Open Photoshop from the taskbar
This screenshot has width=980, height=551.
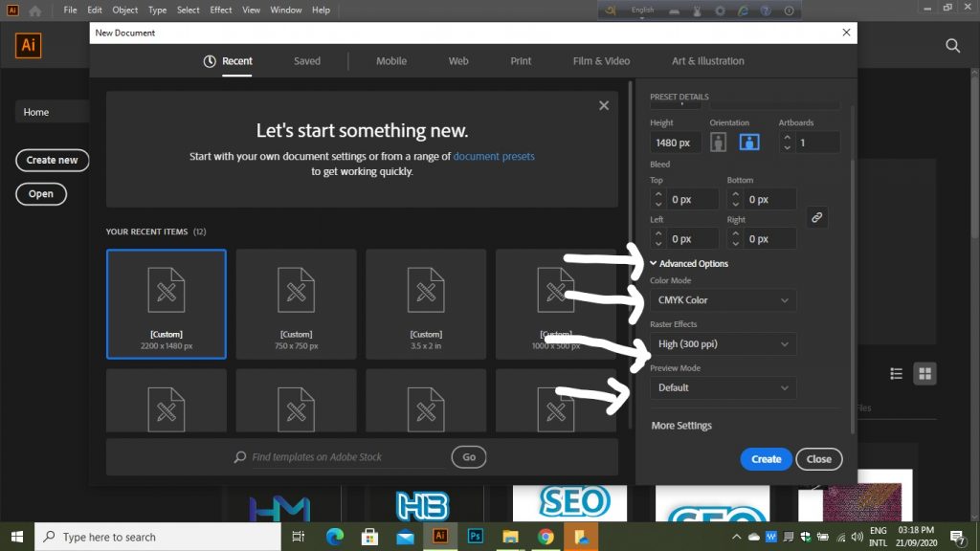point(475,537)
